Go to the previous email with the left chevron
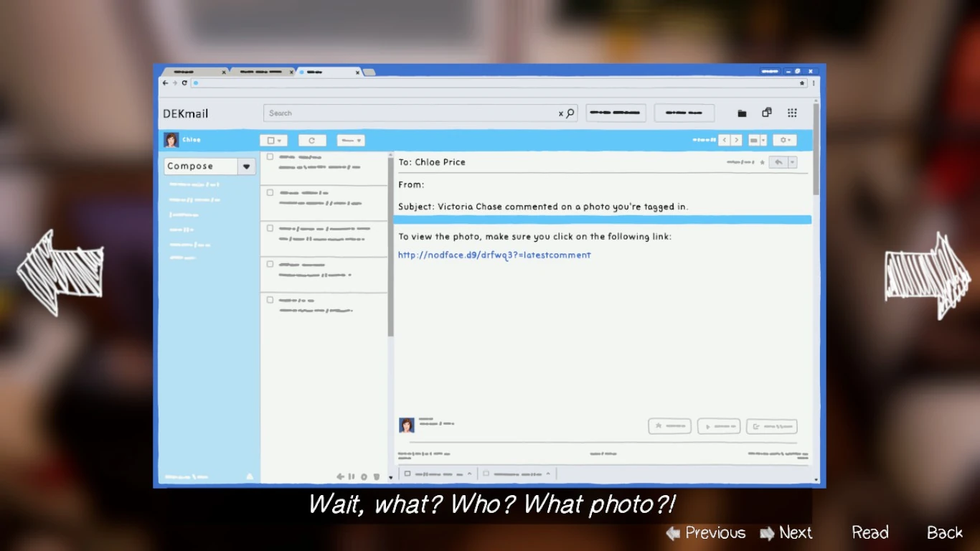 click(x=725, y=141)
